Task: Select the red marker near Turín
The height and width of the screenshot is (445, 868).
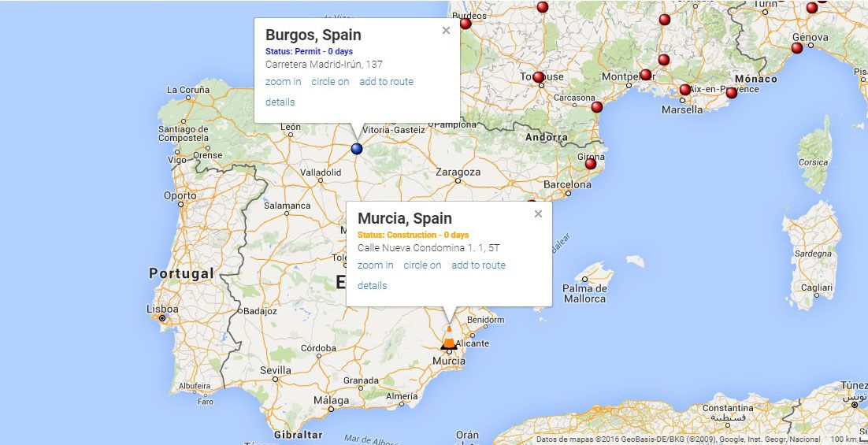Action: [811, 8]
